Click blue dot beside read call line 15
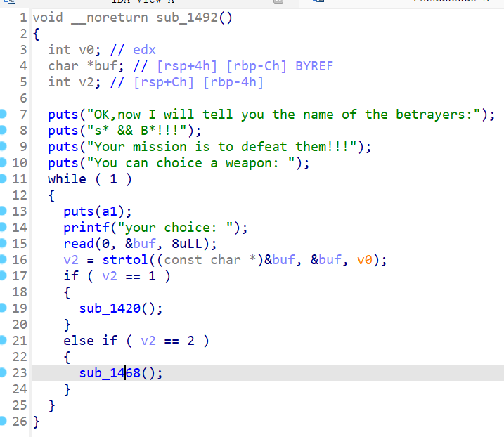Image resolution: width=504 pixels, height=437 pixels. 4,243
